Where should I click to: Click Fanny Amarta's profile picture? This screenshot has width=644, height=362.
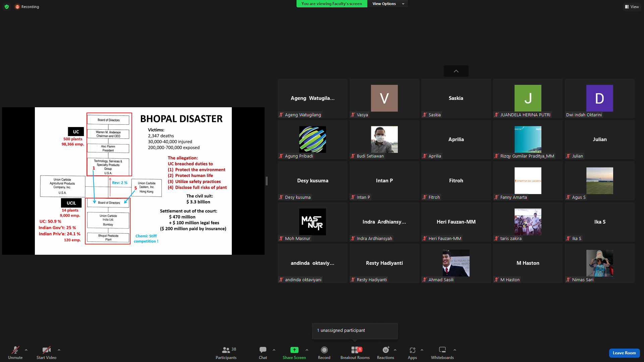tap(528, 181)
